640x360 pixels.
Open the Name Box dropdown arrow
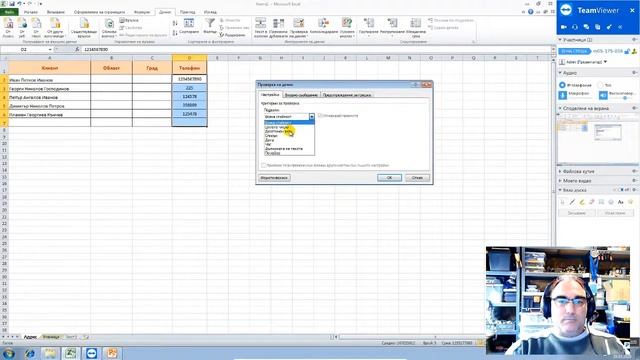pyautogui.click(x=50, y=49)
